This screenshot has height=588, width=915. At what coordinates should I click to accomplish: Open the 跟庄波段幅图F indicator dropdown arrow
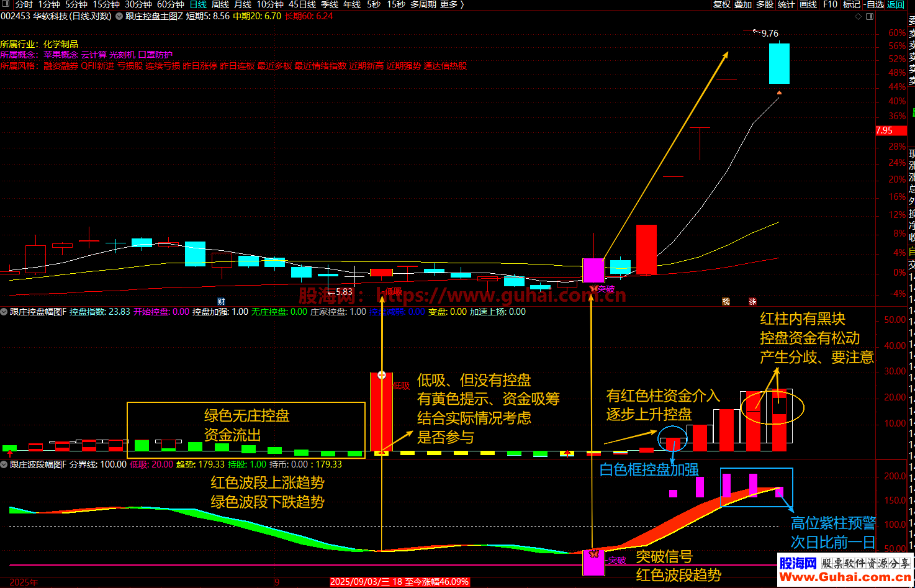tap(4, 464)
